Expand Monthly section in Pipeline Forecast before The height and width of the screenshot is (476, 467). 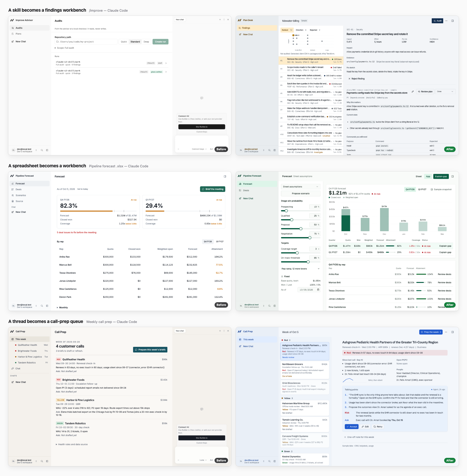click(x=62, y=308)
